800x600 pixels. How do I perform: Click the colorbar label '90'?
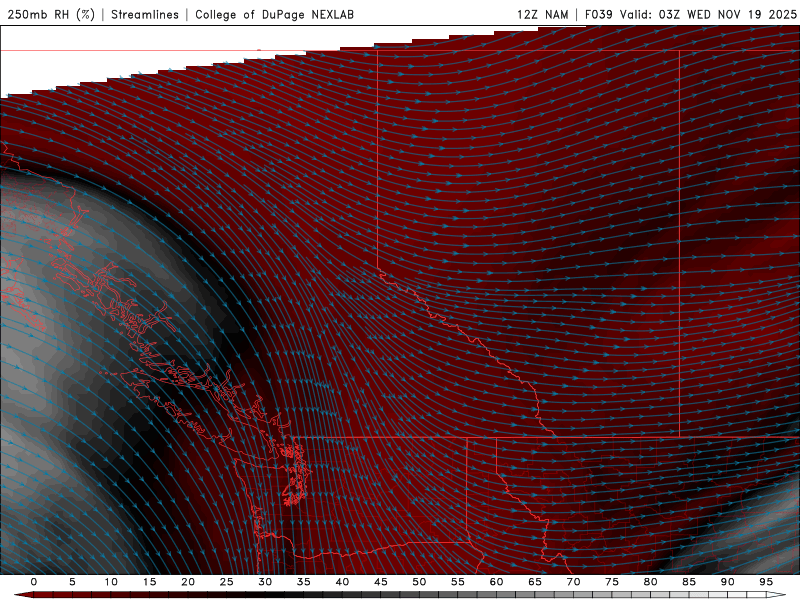(727, 582)
